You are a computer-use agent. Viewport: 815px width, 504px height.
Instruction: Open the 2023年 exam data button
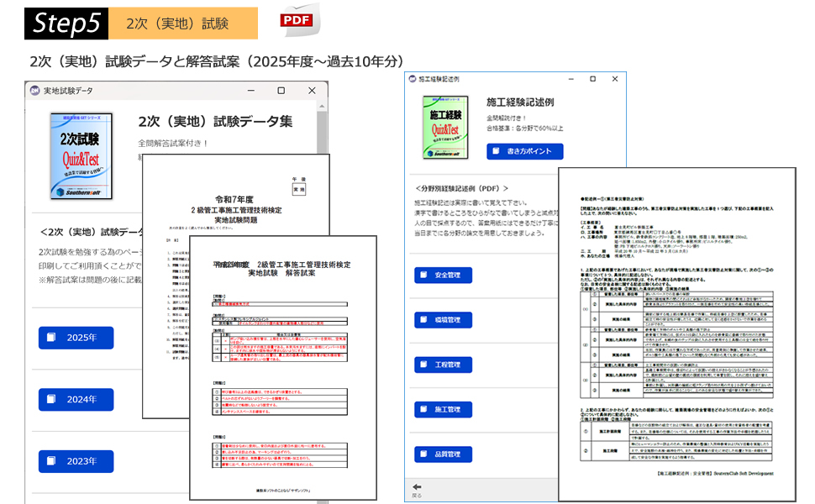(76, 461)
